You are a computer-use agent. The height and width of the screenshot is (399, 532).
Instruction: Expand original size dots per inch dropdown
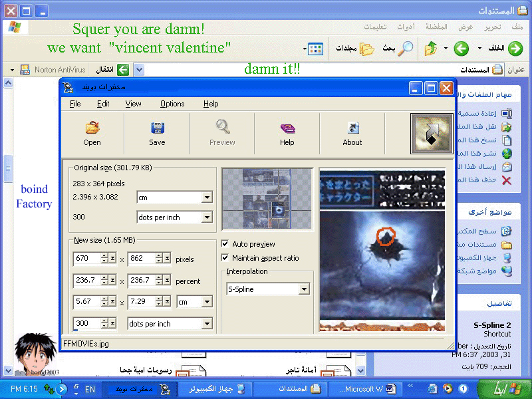coord(207,217)
